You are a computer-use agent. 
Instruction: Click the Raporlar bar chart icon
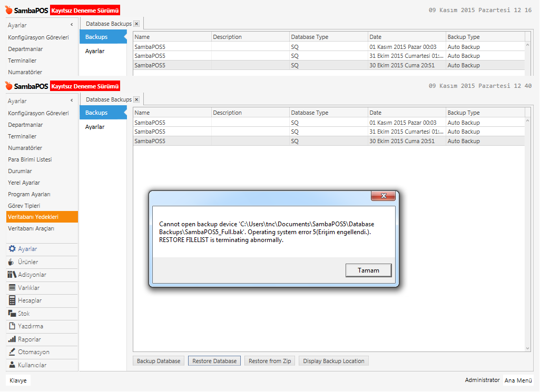pos(12,339)
